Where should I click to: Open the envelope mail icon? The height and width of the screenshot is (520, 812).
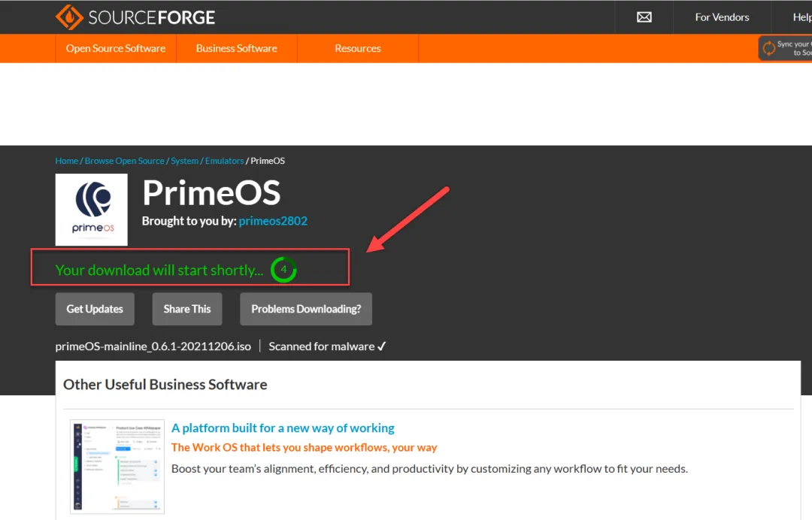coord(644,17)
